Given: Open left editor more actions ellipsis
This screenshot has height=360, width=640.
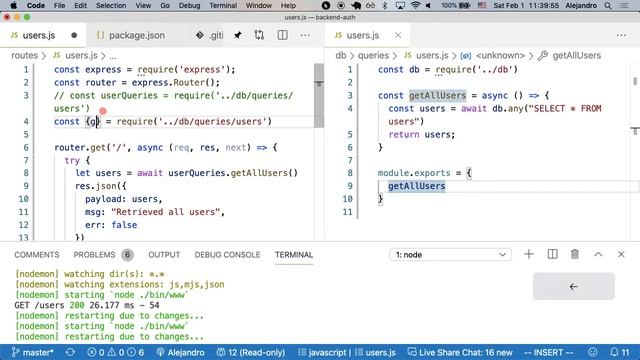Looking at the screenshot, I should (x=305, y=36).
